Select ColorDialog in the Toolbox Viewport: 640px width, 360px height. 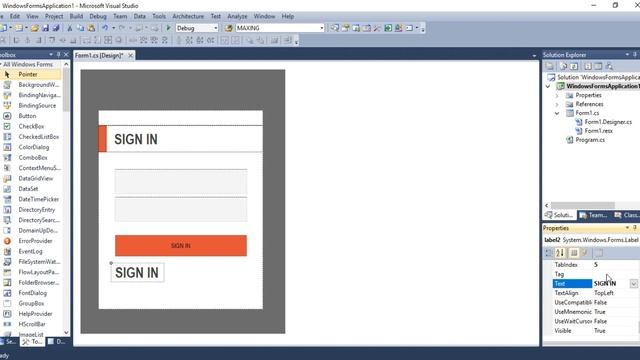tap(34, 147)
